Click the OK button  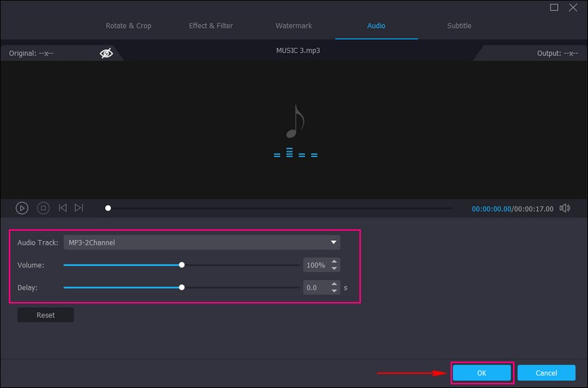(x=481, y=373)
